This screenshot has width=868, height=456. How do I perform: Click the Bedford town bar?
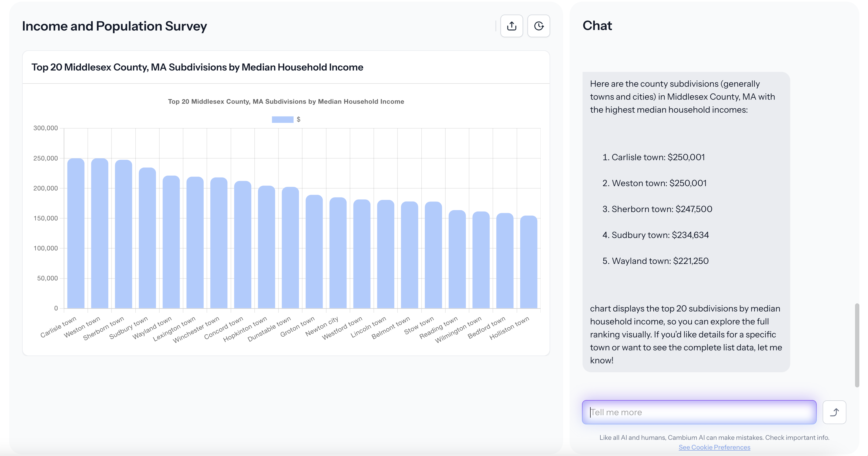(505, 260)
